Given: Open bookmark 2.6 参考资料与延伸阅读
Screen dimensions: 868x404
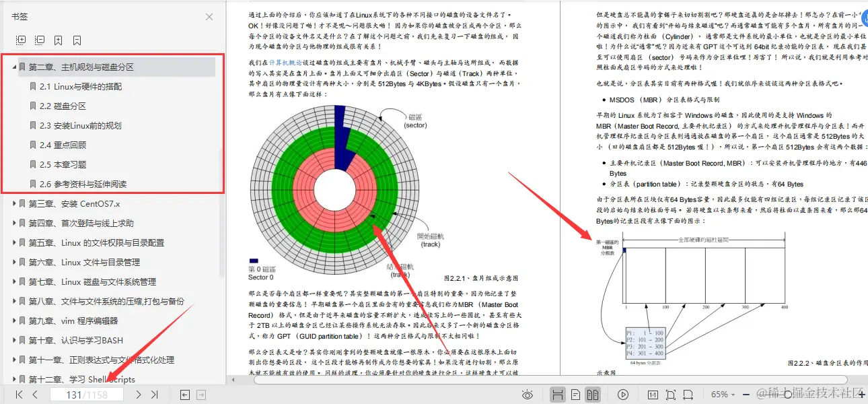Looking at the screenshot, I should pos(83,184).
